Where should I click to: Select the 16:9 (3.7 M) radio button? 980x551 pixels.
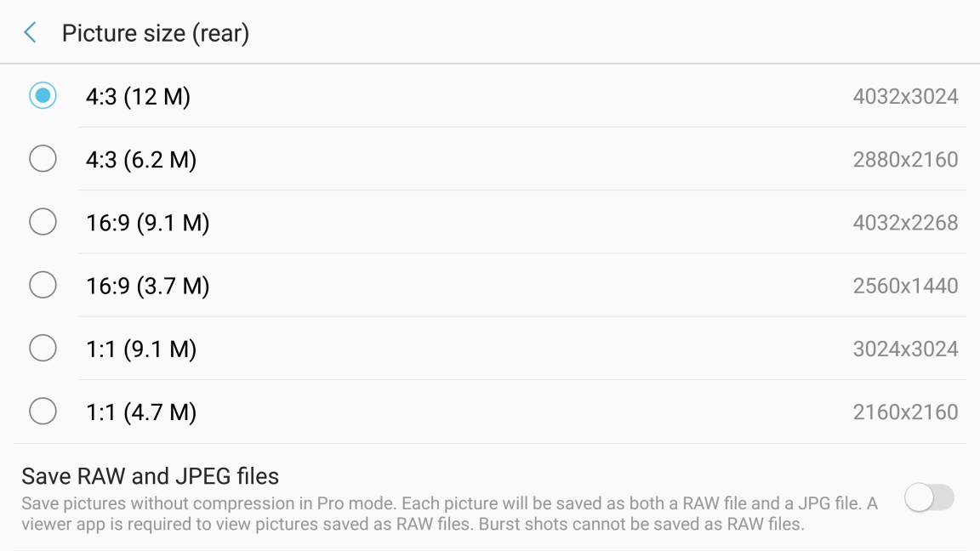43,285
